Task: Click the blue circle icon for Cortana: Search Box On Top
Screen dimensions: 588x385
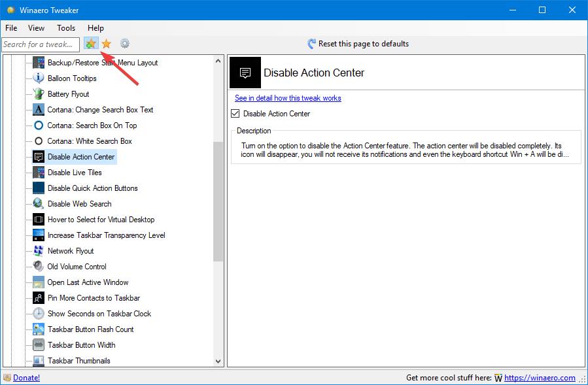Action: pyautogui.click(x=38, y=126)
